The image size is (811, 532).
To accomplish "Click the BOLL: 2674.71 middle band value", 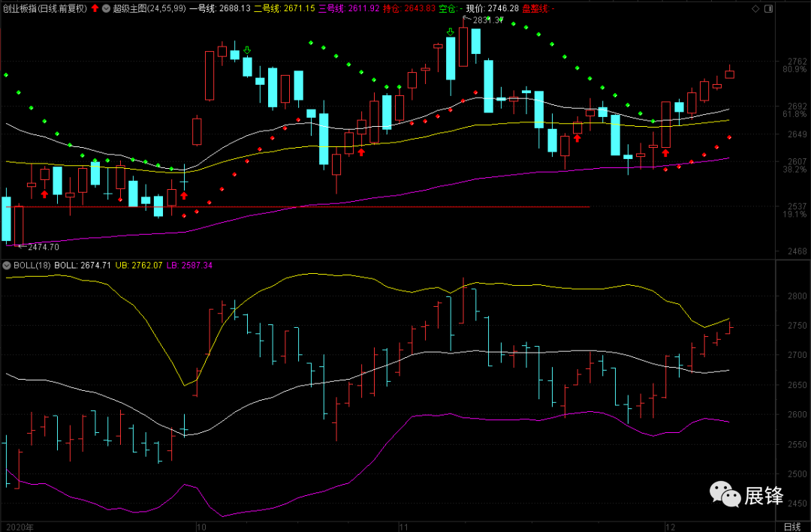I will 83,265.
